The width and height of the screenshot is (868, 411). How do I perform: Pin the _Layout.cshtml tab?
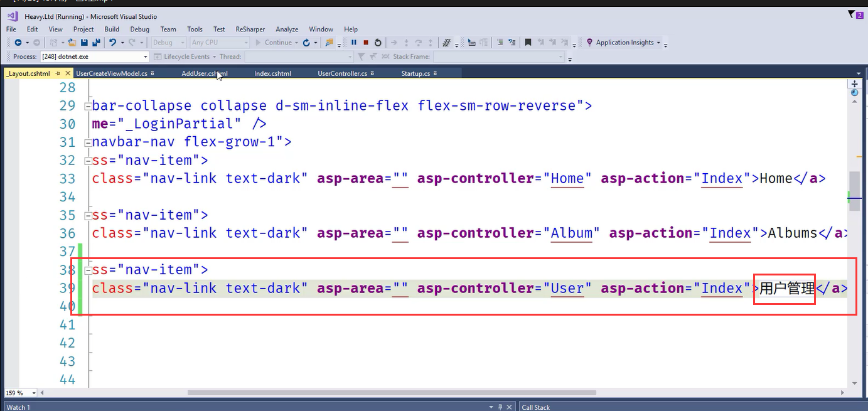58,73
